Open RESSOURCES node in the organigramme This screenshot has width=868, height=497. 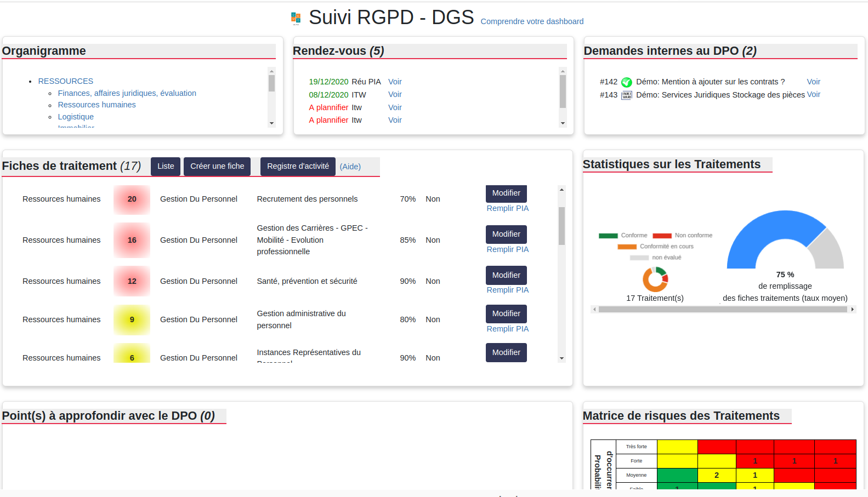[x=66, y=81]
